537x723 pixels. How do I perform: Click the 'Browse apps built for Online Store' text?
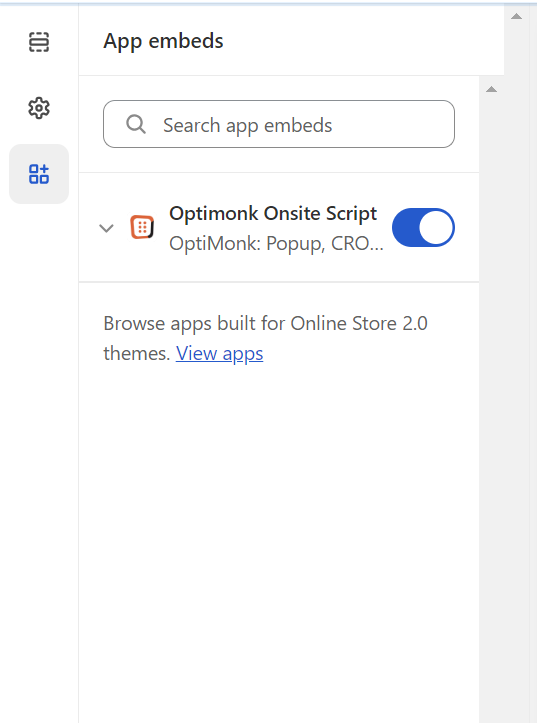tap(250, 324)
